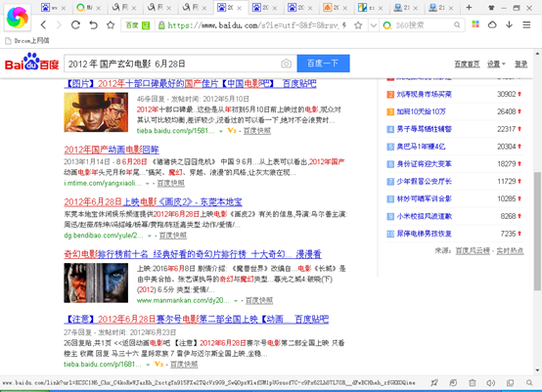Screen dimensions: 542x392
Task: Open the hamburger main menu
Action: 526,24
